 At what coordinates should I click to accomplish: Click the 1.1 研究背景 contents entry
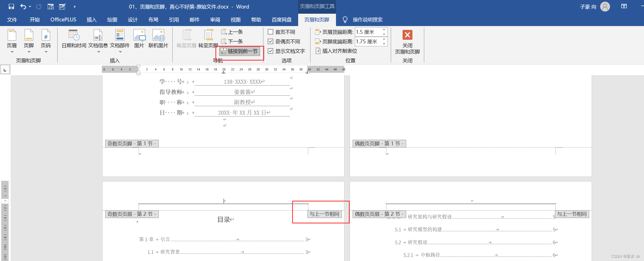229,252
